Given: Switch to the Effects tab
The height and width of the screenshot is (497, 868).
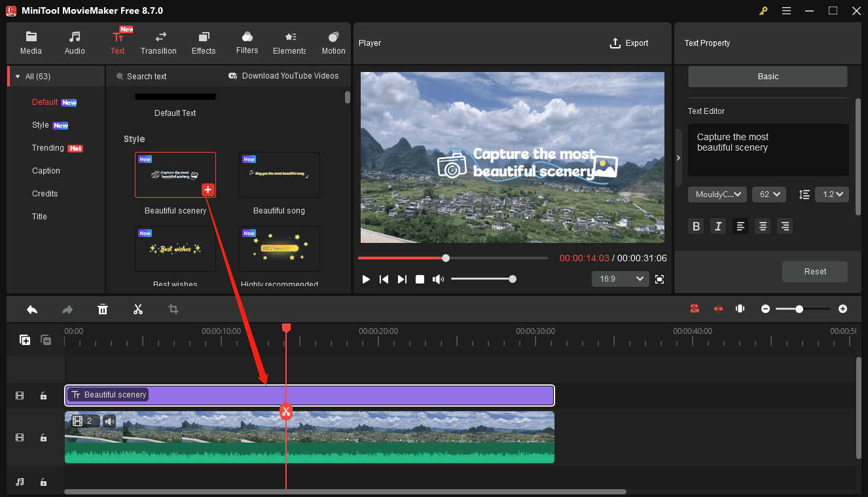Looking at the screenshot, I should 204,43.
